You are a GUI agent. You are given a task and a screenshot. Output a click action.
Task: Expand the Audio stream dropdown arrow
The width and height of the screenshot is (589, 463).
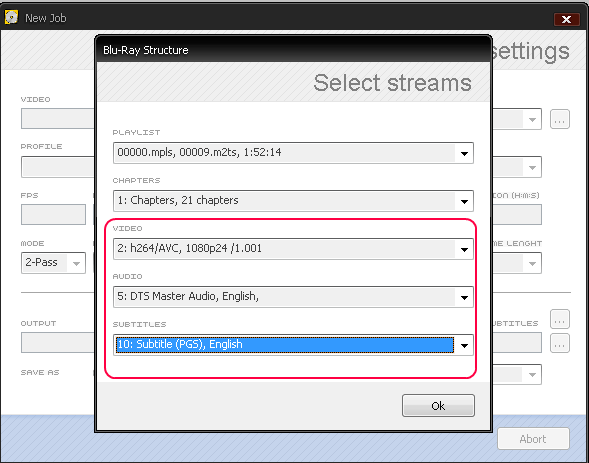[464, 297]
